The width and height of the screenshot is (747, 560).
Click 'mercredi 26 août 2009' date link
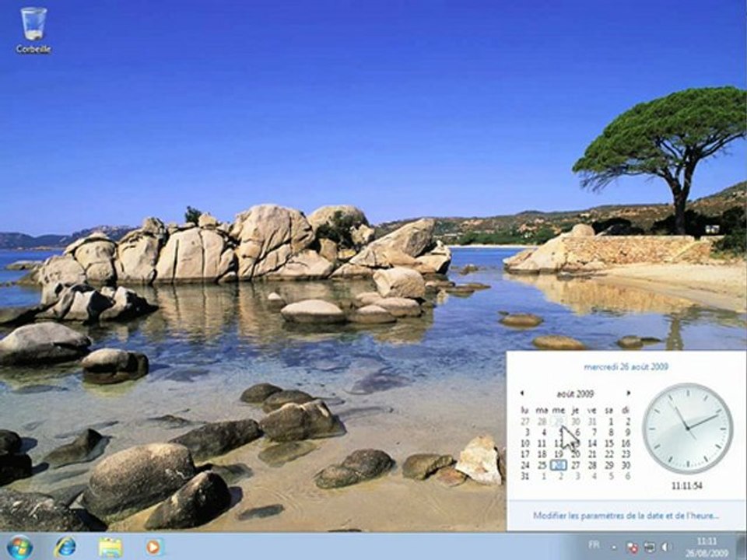coord(626,366)
